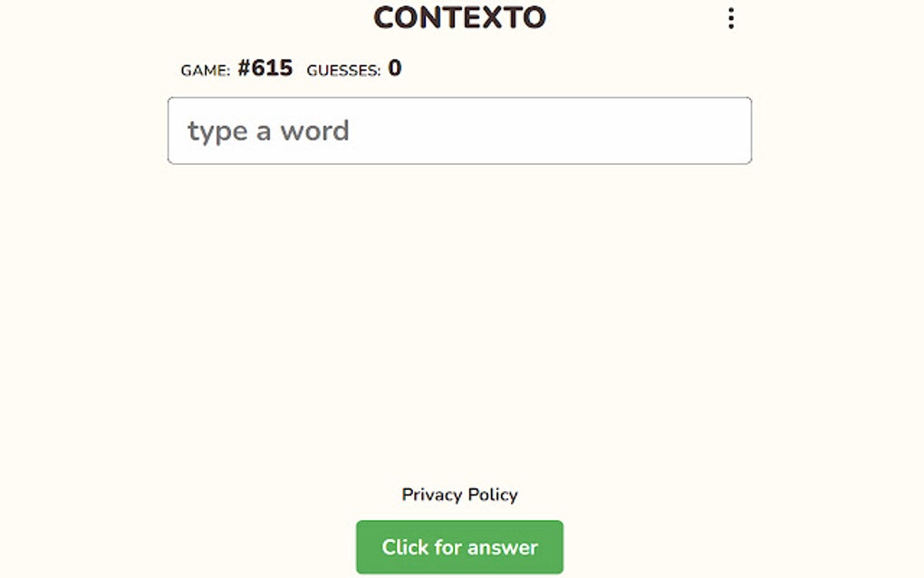924x578 pixels.
Task: Click the "GAME:" label text
Action: (x=206, y=71)
